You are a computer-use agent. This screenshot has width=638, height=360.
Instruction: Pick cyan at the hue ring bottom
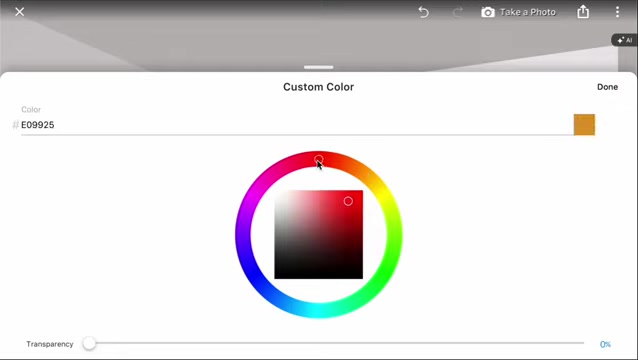pyautogui.click(x=319, y=310)
